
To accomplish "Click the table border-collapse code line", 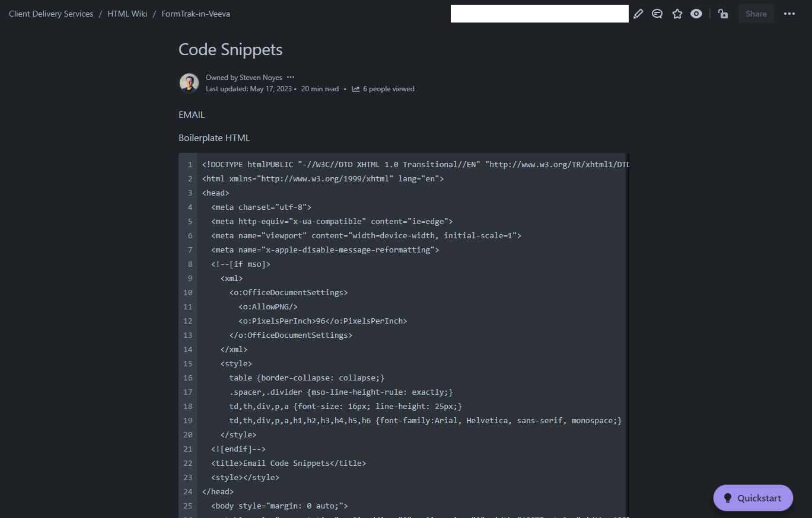I will click(307, 378).
